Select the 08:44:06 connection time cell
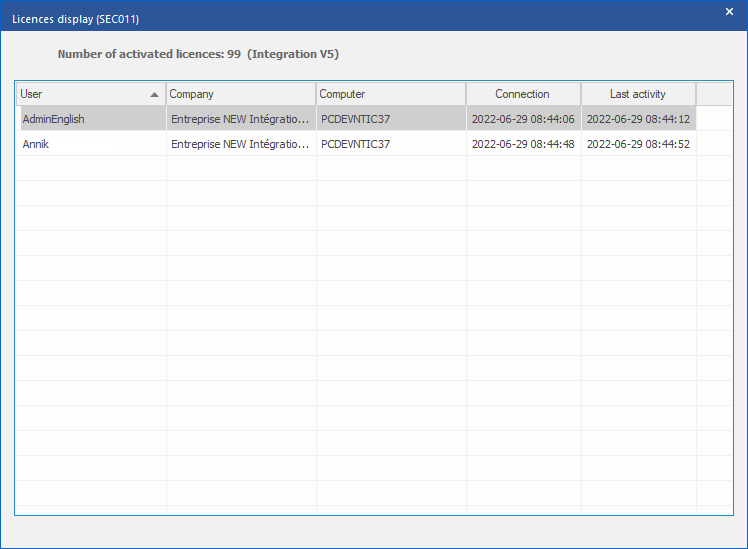 (x=523, y=119)
